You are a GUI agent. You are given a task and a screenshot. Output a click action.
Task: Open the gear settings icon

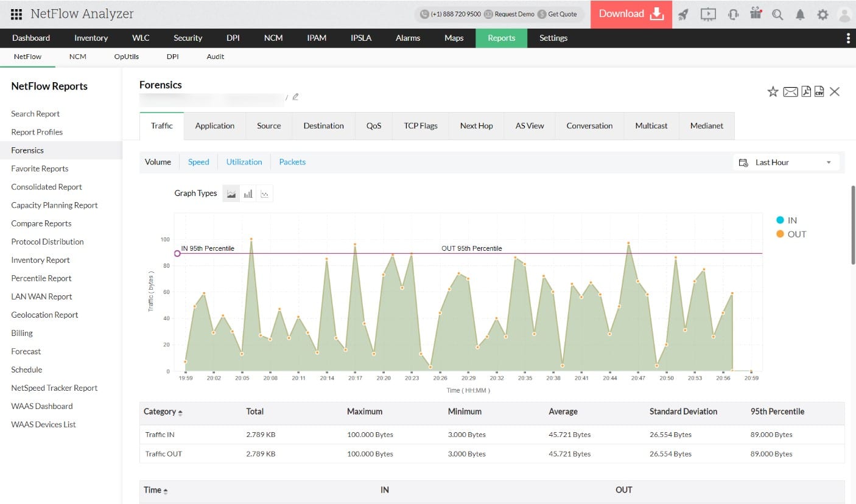tap(823, 15)
